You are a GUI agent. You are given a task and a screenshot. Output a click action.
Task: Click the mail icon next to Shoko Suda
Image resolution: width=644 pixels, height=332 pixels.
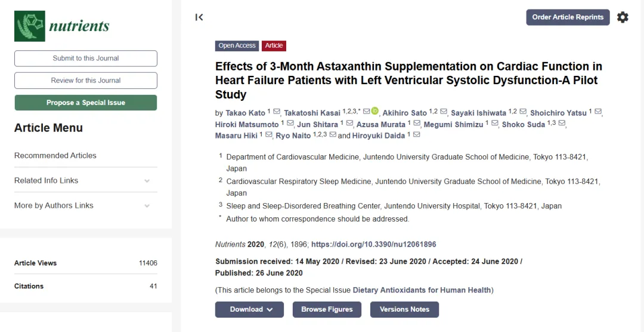[x=562, y=123]
